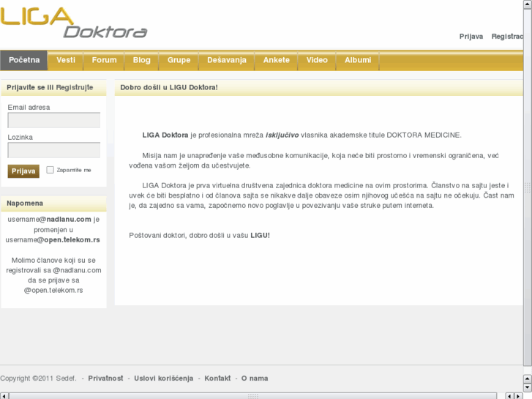Click the italic 'isključivo' word
This screenshot has width=532, height=399.
tap(282, 135)
